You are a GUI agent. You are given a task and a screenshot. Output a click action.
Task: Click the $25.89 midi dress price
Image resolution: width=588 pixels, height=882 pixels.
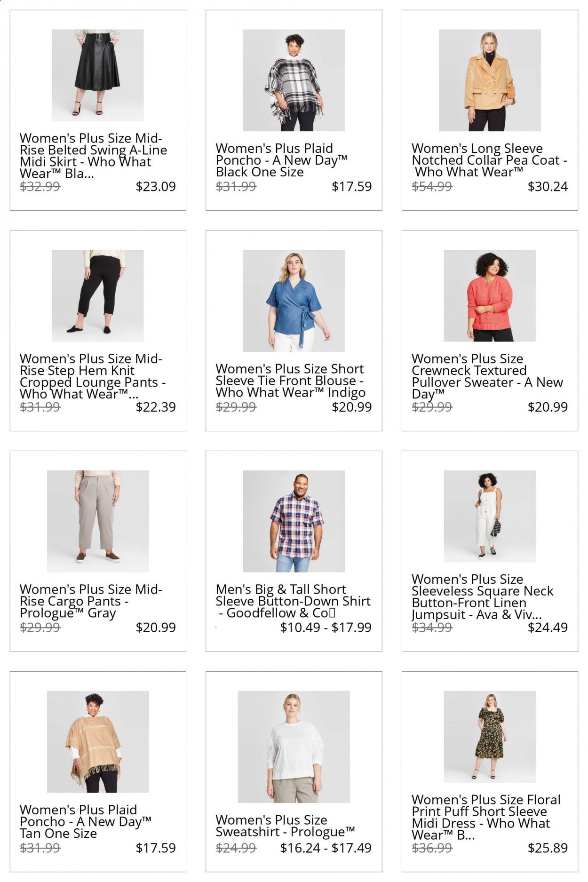548,848
